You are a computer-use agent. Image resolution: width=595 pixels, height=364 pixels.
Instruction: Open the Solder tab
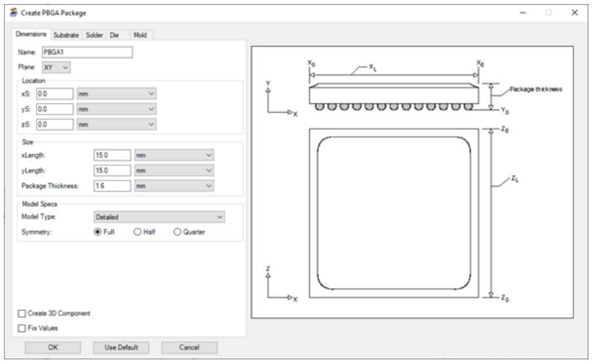(94, 35)
